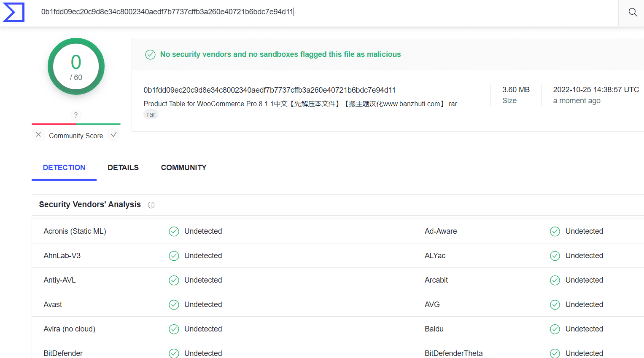The height and width of the screenshot is (358, 644).
Task: Click the Baidu vendor name
Action: pos(434,329)
